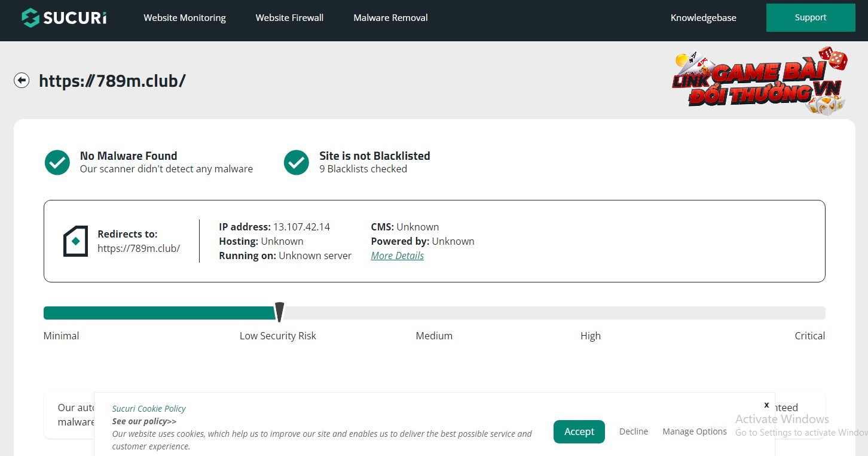Click the No Malware Found heading

pos(129,156)
